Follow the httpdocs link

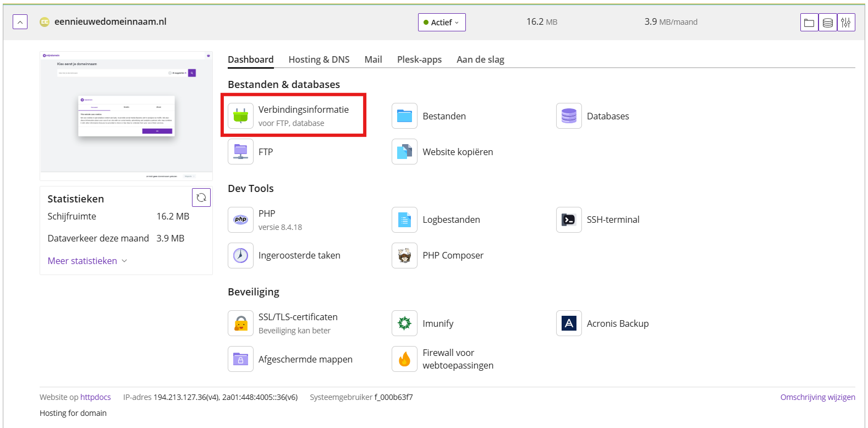[x=95, y=397]
